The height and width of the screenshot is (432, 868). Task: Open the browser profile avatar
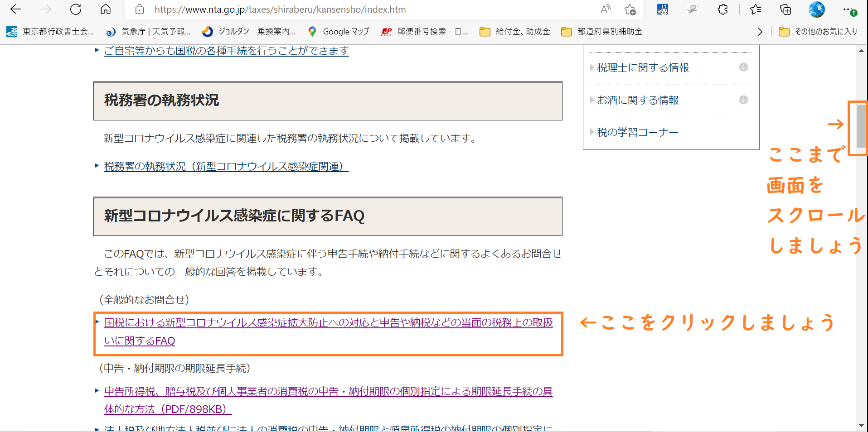coord(816,10)
